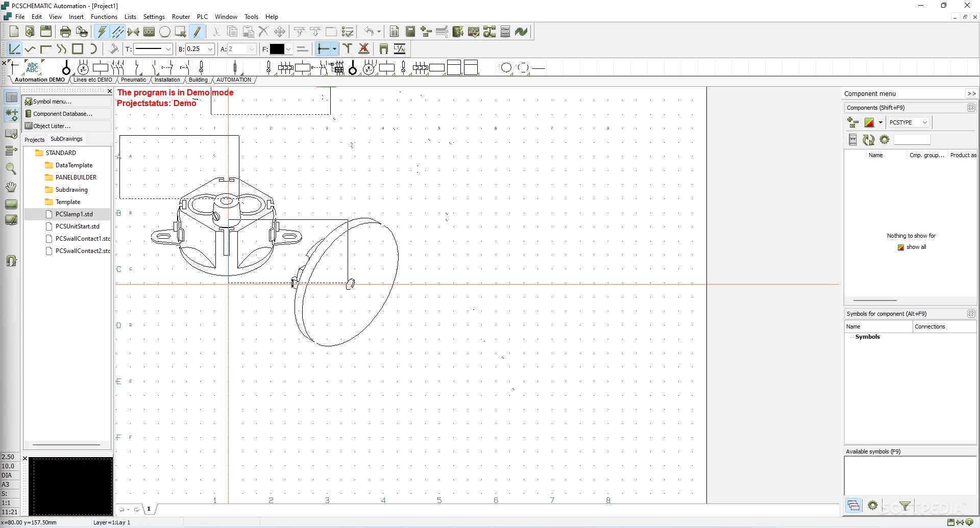Screen dimensions: 980x528
Task: Switch to the Pneumatic pickmenu tab
Action: (x=133, y=80)
